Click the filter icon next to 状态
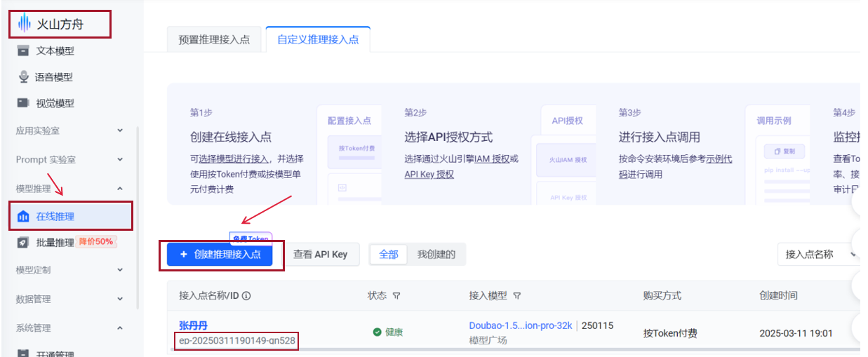The height and width of the screenshot is (357, 868). 396,296
